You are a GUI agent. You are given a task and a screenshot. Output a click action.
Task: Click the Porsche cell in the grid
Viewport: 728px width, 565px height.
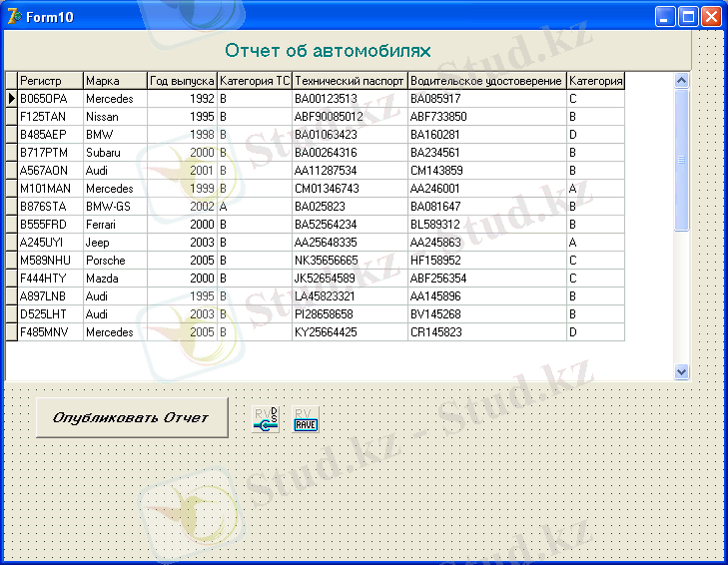click(115, 261)
